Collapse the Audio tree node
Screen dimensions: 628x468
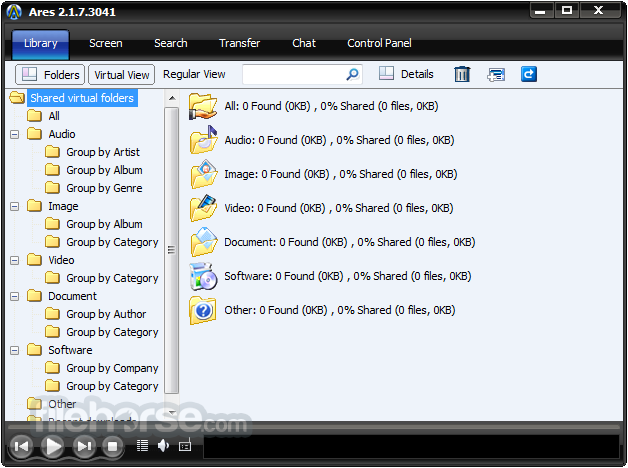pyautogui.click(x=15, y=134)
